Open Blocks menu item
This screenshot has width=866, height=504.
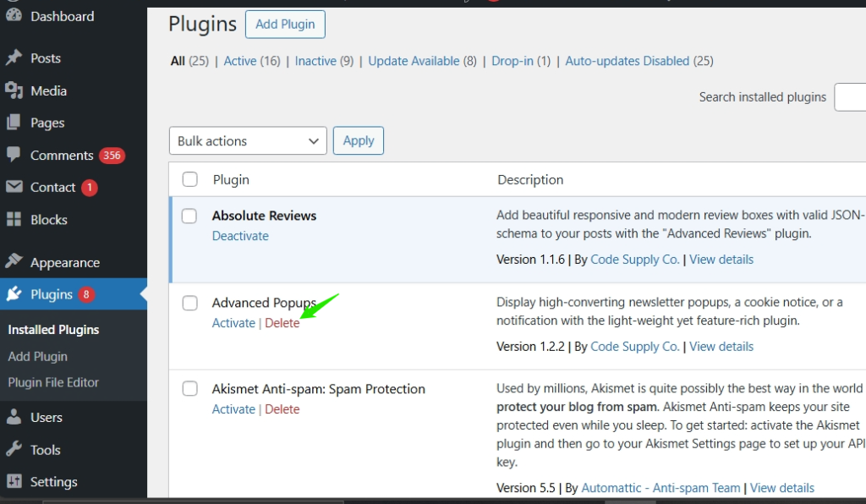[49, 220]
